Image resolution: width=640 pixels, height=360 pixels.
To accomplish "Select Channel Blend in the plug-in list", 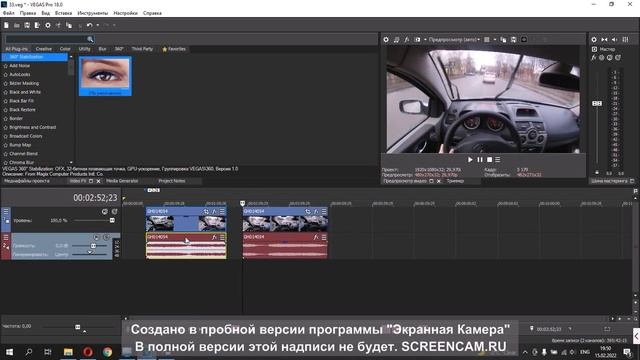I will (x=23, y=154).
